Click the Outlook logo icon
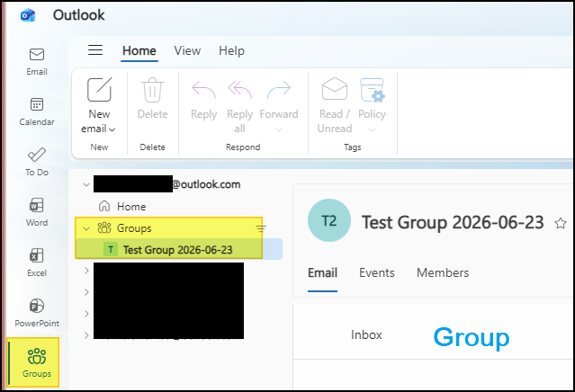 pyautogui.click(x=28, y=15)
